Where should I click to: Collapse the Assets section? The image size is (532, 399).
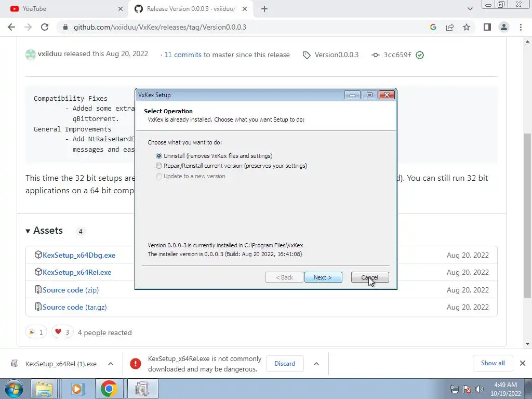tap(44, 231)
